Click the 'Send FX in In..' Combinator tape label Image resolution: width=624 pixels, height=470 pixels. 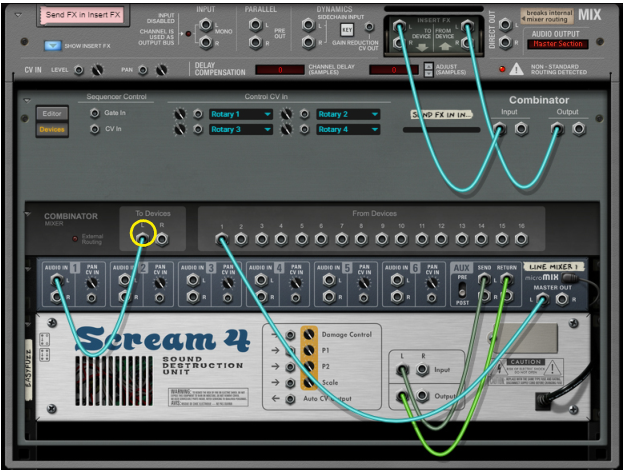[441, 115]
